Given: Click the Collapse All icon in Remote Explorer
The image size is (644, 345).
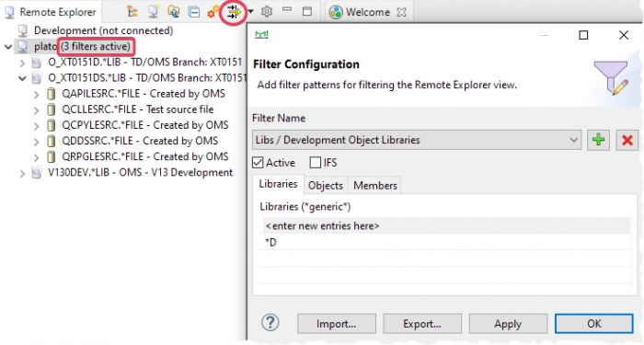Looking at the screenshot, I should click(194, 12).
